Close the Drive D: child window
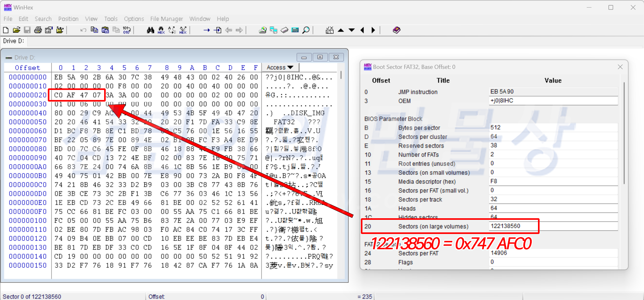This screenshot has height=300, width=644. (336, 57)
